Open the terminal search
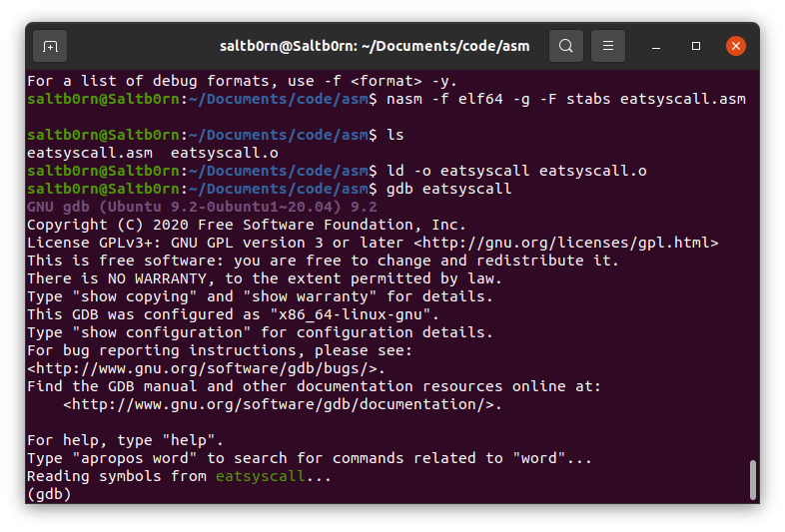Screen dimensions: 785x532 565,46
